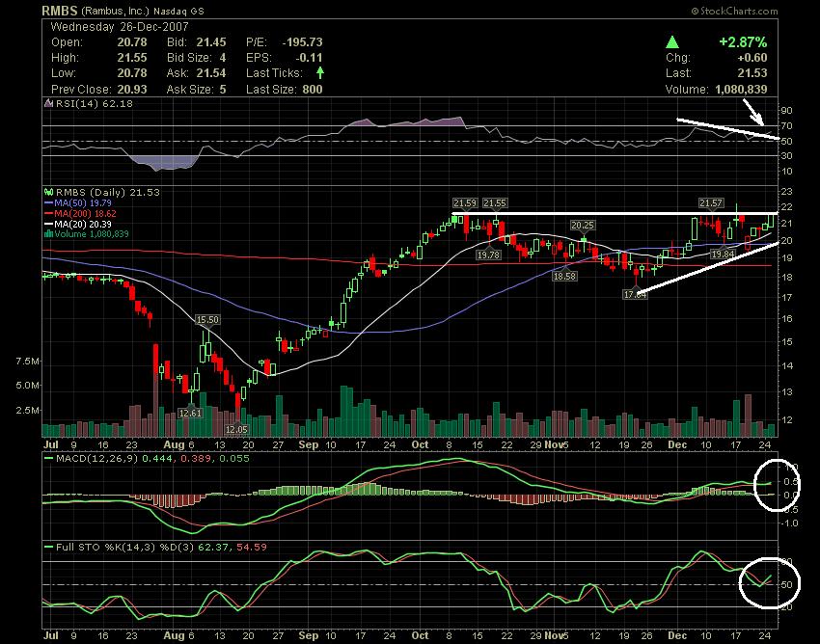Click the 21.59 October peak price label
Screen dimensions: 820x644
(x=464, y=202)
